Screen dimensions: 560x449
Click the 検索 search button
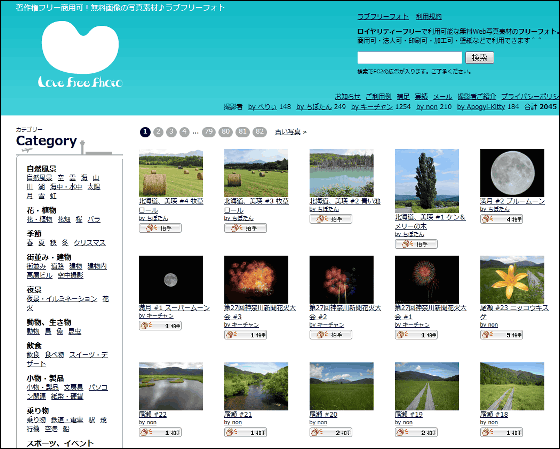[x=479, y=58]
